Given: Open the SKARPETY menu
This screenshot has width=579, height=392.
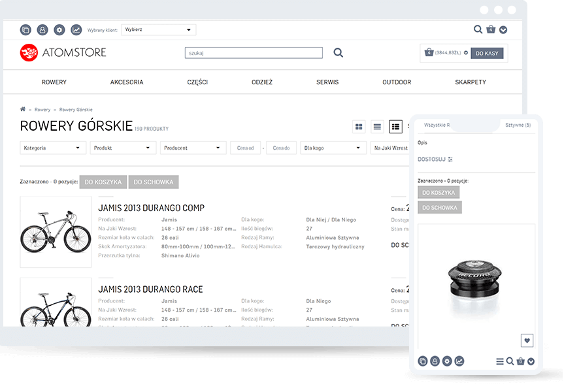Looking at the screenshot, I should [471, 82].
